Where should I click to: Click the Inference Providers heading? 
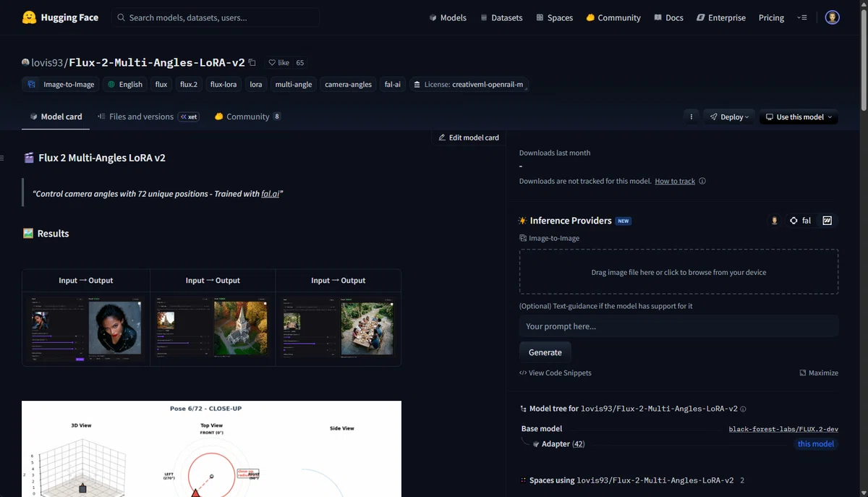[x=571, y=221]
